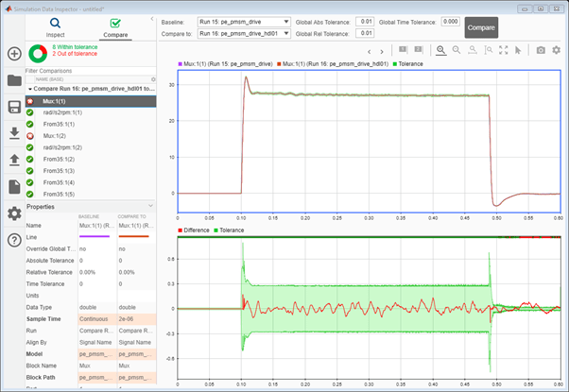Image resolution: width=569 pixels, height=392 pixels.
Task: Click the Export data upload-arrow icon
Action: tap(13, 161)
